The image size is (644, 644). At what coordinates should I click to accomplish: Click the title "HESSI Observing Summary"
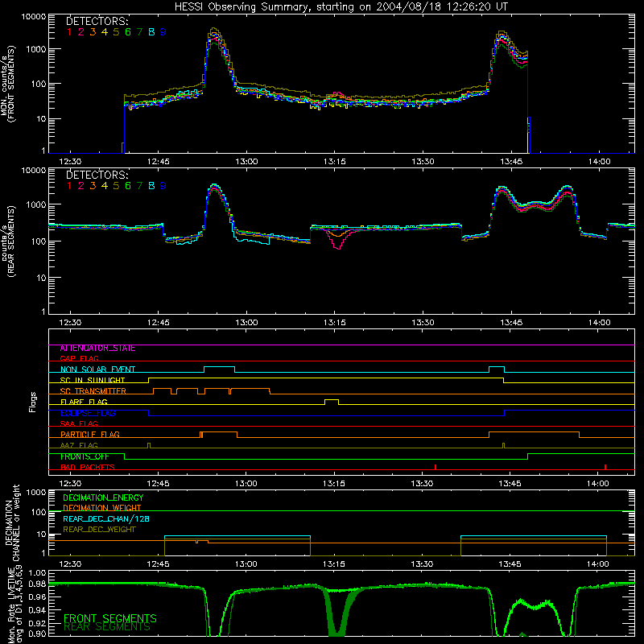coord(241,7)
